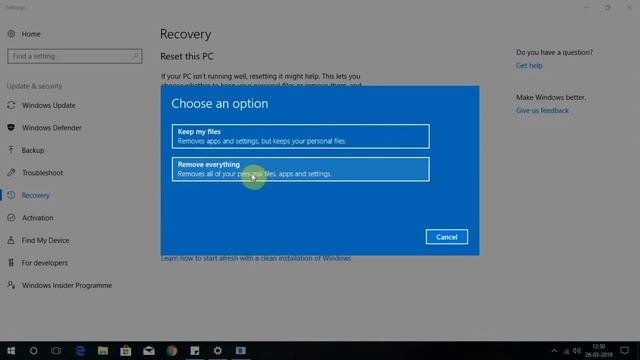The height and width of the screenshot is (360, 640).
Task: Open Activation settings
Action: (38, 218)
